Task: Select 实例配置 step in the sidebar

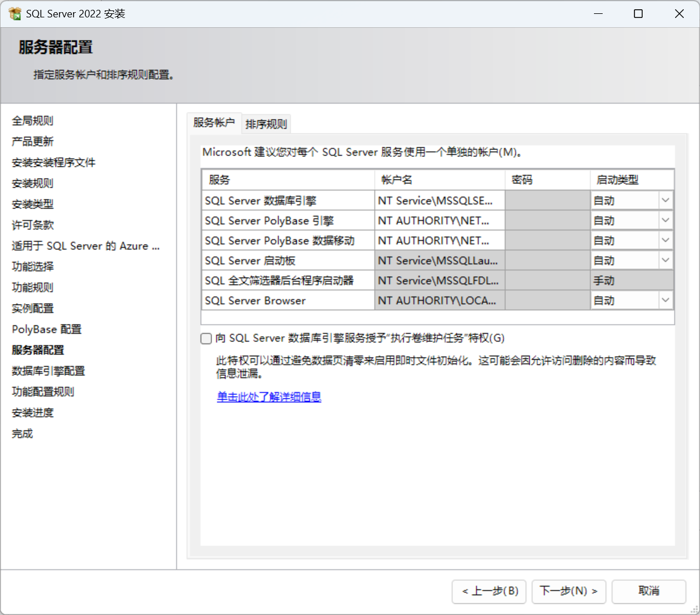Action: tap(32, 308)
